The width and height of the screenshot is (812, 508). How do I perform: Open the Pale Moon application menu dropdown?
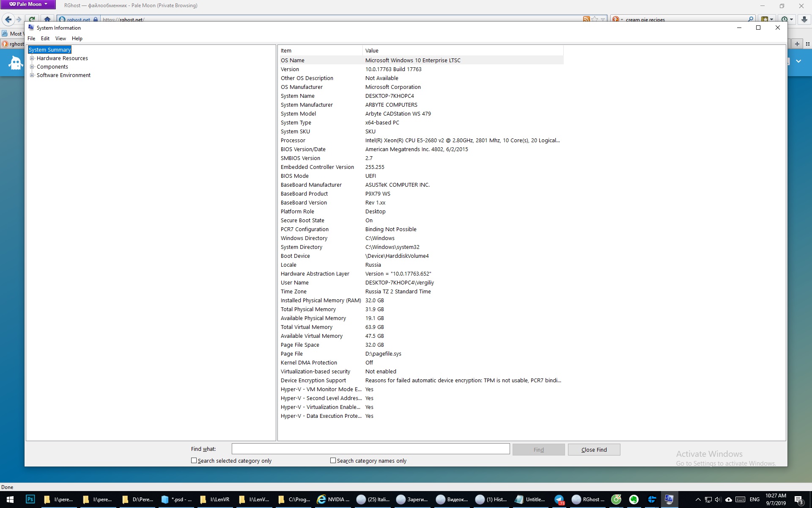point(28,4)
